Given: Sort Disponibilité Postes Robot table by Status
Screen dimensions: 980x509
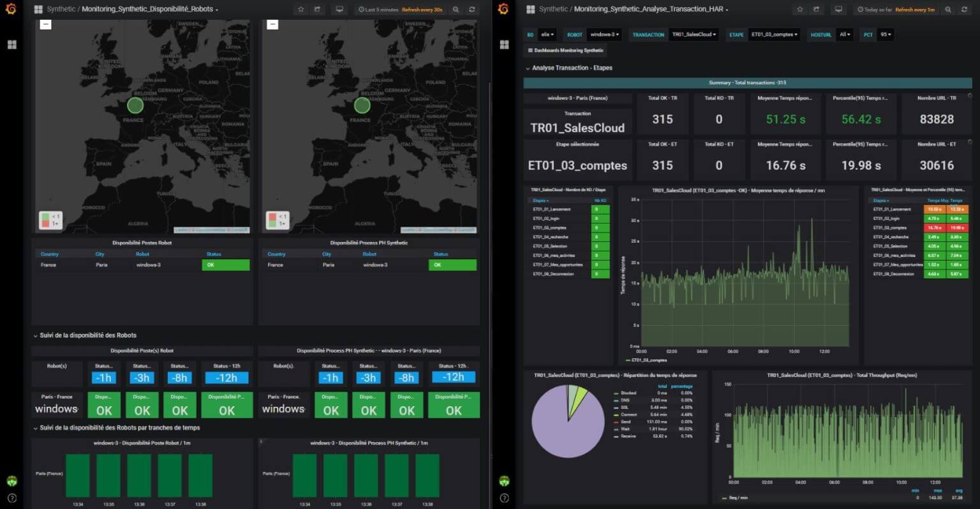Looking at the screenshot, I should (x=214, y=254).
